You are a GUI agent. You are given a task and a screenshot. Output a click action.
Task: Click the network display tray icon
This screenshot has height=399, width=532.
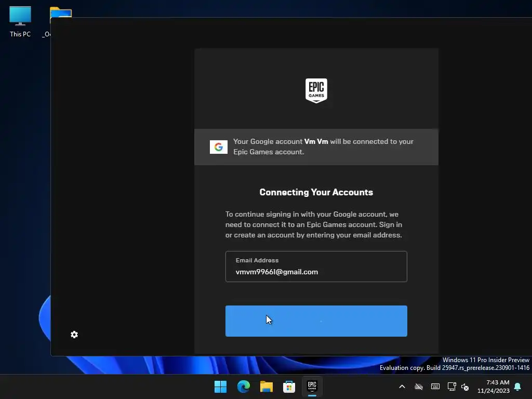pos(451,387)
